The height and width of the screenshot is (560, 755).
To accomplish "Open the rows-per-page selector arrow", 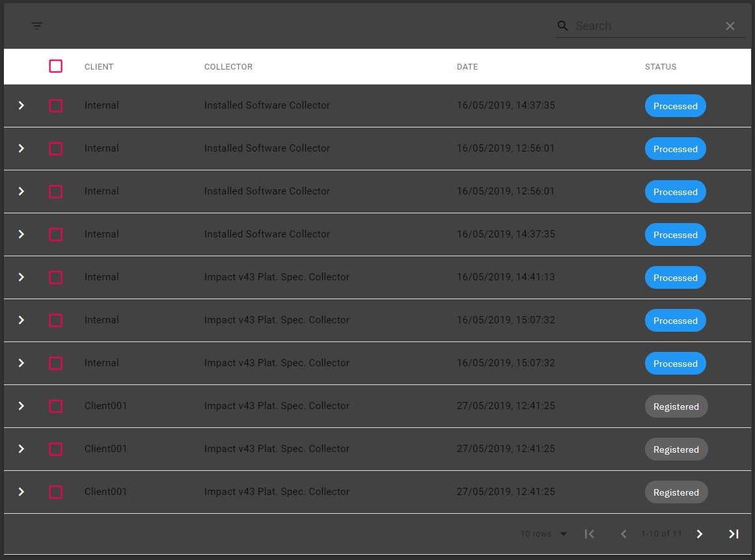I will pos(564,534).
